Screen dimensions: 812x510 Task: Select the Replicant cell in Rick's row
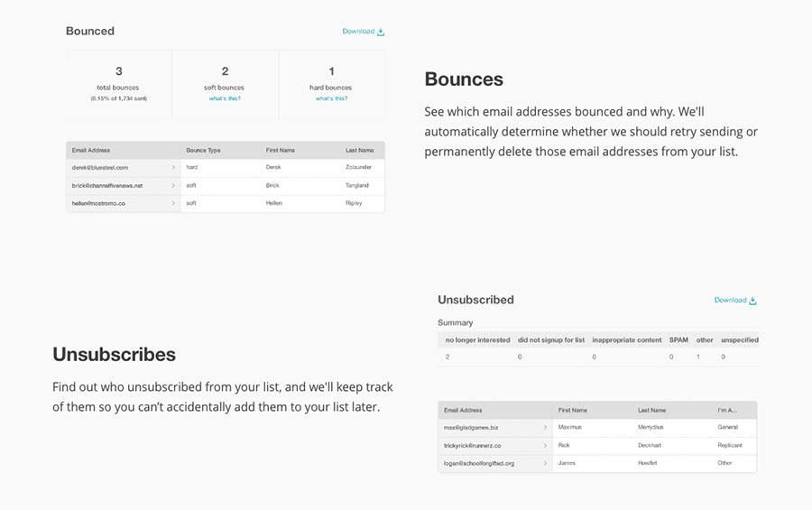tap(730, 445)
